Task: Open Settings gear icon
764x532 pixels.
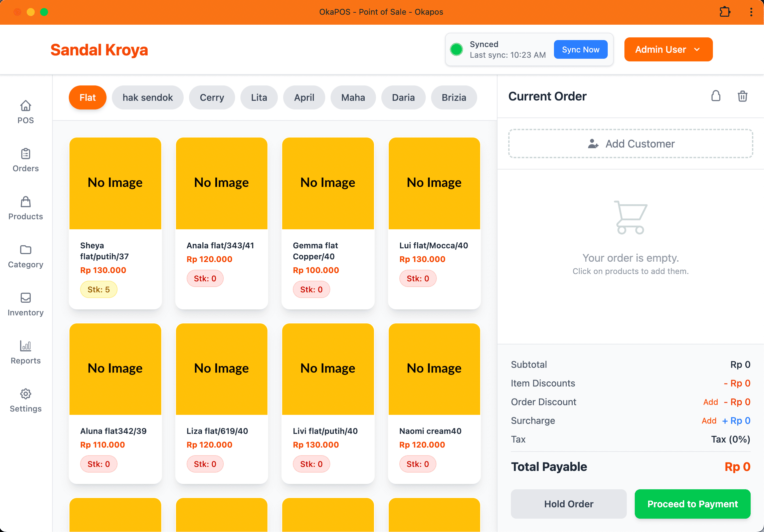Action: click(25, 394)
